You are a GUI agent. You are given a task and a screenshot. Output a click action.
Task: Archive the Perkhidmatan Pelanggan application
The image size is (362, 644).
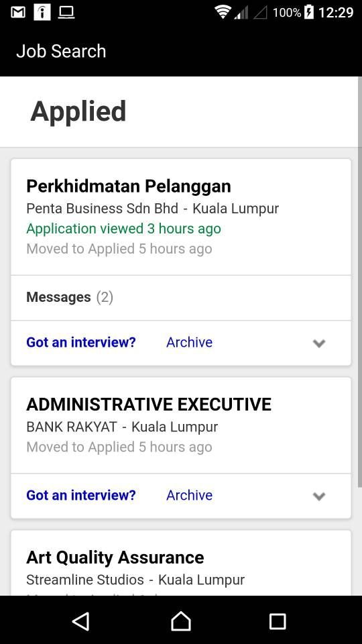coord(189,342)
